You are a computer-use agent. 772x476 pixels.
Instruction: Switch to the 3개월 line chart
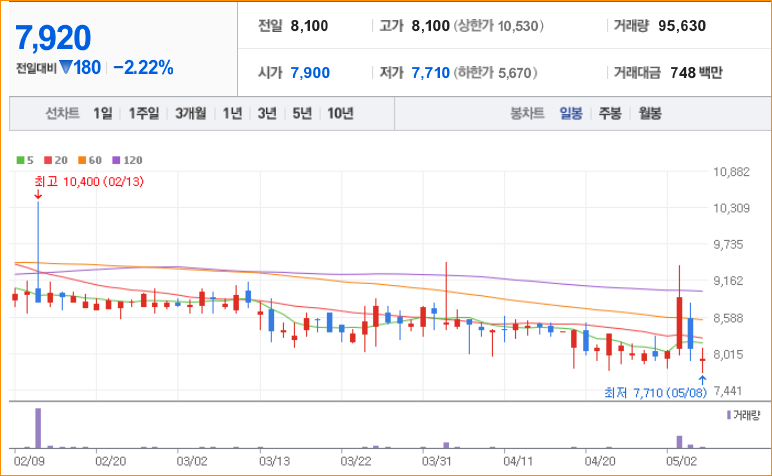pyautogui.click(x=191, y=114)
